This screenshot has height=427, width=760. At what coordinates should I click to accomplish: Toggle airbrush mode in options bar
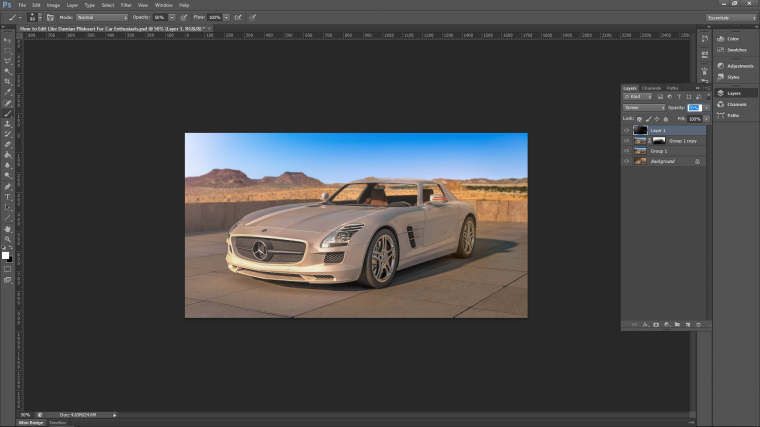(x=238, y=17)
